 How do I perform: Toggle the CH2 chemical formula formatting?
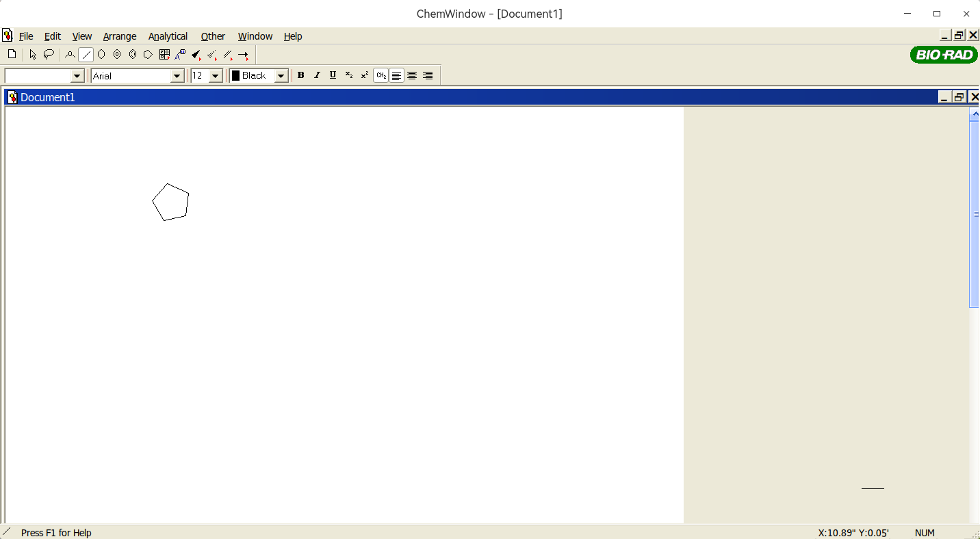coord(381,75)
